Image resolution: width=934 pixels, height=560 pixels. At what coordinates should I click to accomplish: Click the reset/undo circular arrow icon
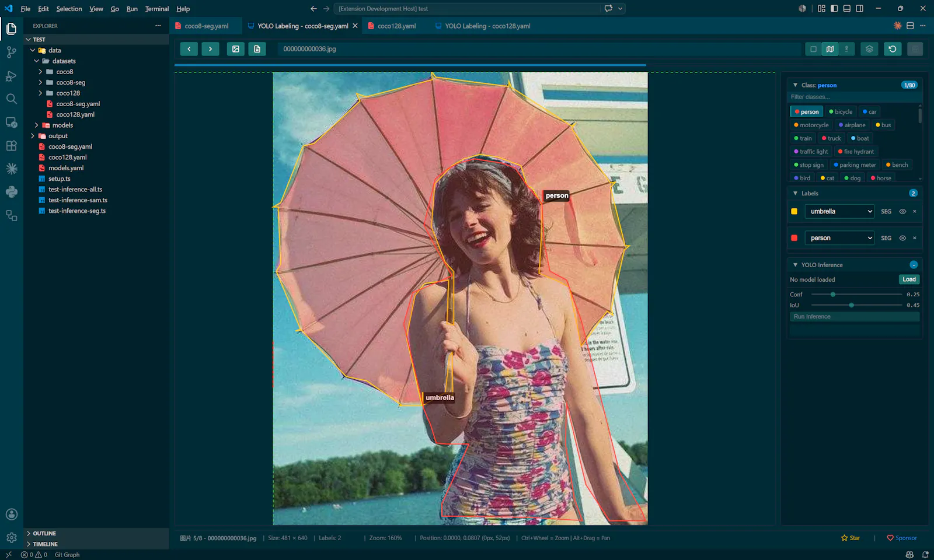[x=892, y=49]
